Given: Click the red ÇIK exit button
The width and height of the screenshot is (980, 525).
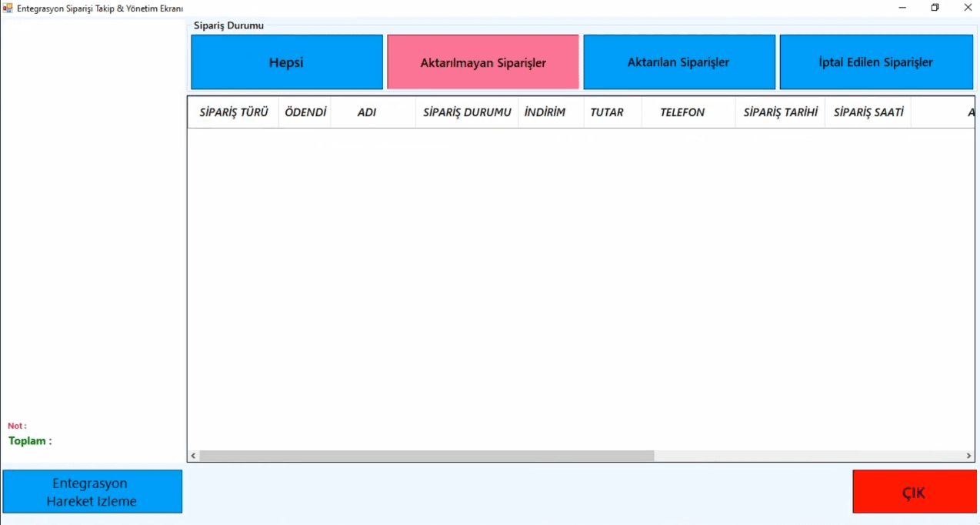Looking at the screenshot, I should click(914, 492).
